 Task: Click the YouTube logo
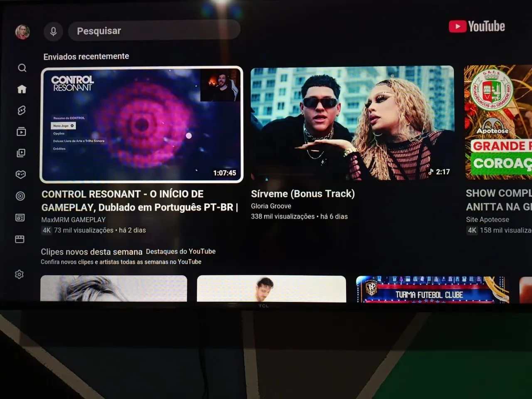[x=477, y=27]
